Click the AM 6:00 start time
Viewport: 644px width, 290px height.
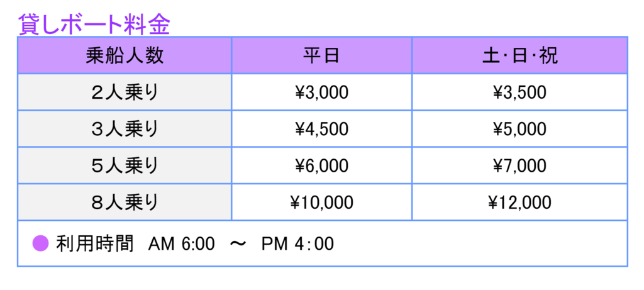pyautogui.click(x=182, y=244)
